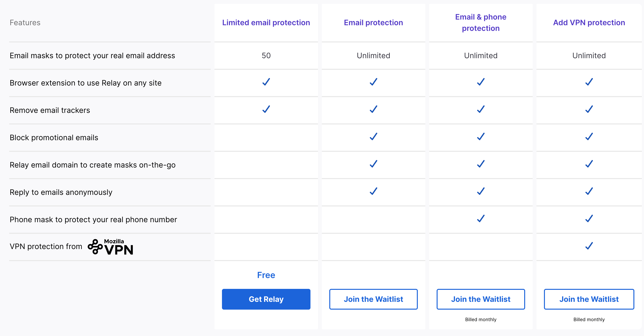Click the Get Relay button
Viewport: 644px width, 336px height.
[x=266, y=299]
